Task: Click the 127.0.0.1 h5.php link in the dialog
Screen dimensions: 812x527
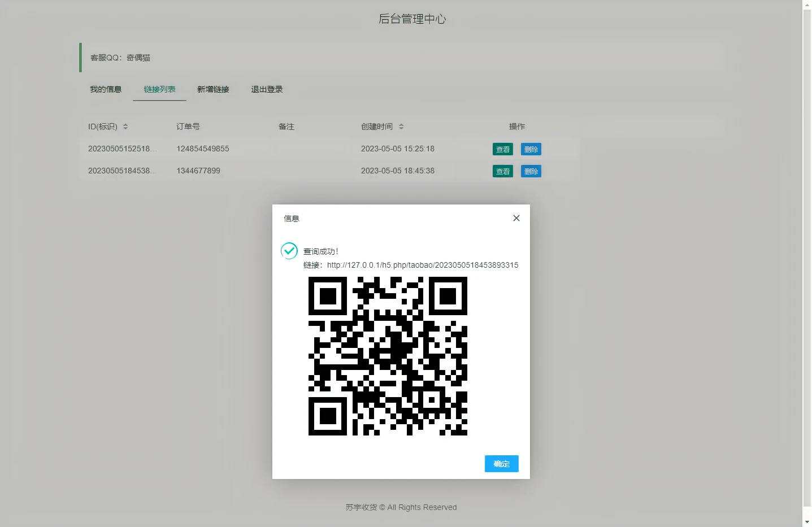Action: coord(422,265)
